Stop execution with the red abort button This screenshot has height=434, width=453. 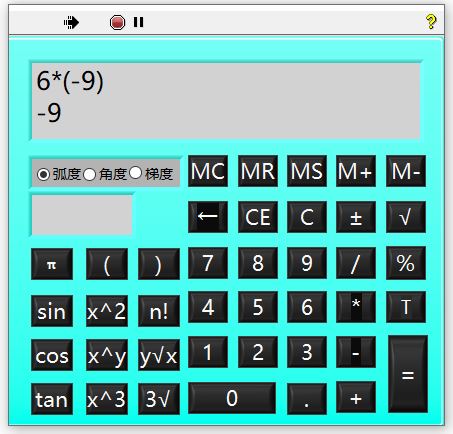[x=117, y=23]
